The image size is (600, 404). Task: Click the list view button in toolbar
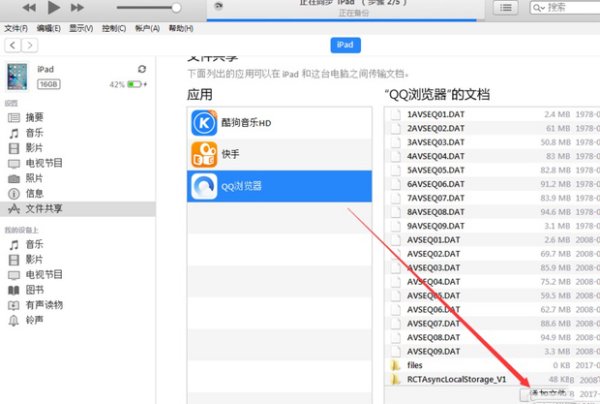(505, 7)
